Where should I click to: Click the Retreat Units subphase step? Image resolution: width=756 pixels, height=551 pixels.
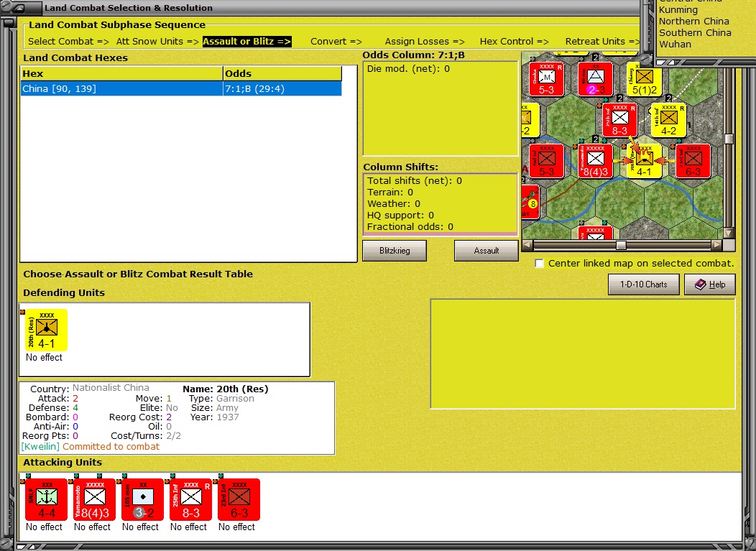coord(602,42)
